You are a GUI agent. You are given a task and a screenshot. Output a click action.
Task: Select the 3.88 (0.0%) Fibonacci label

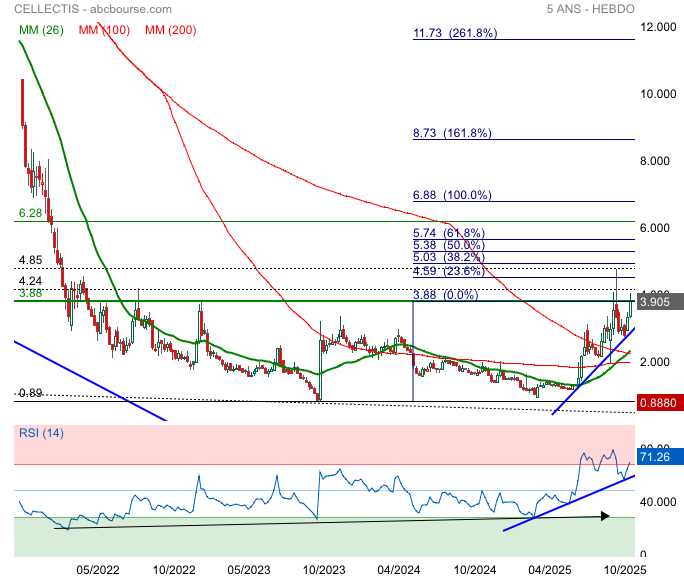[446, 295]
